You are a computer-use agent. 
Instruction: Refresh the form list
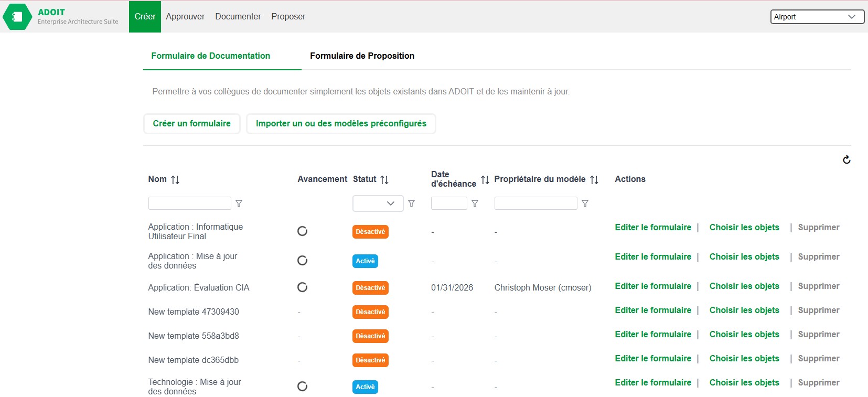[846, 160]
